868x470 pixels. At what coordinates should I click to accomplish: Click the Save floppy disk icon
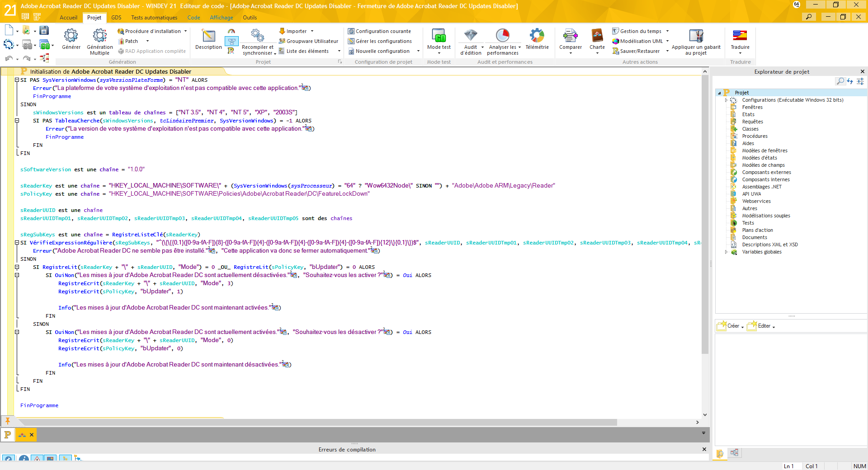coord(44,30)
